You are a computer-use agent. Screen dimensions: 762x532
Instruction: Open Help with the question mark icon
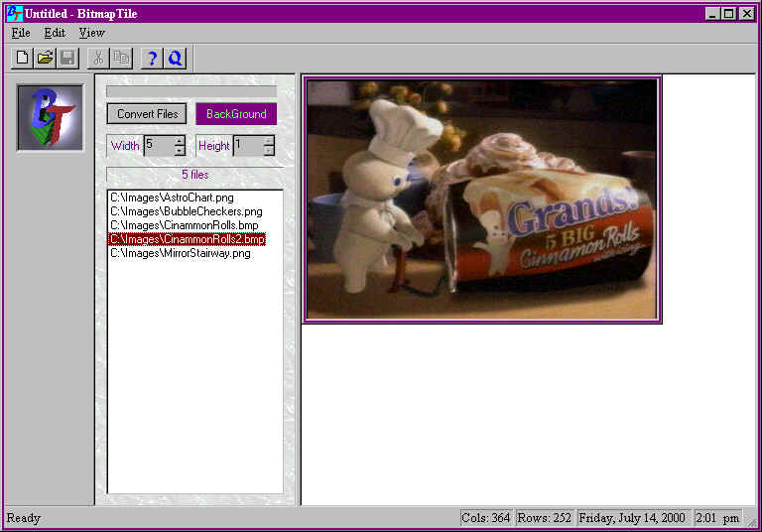pyautogui.click(x=152, y=59)
